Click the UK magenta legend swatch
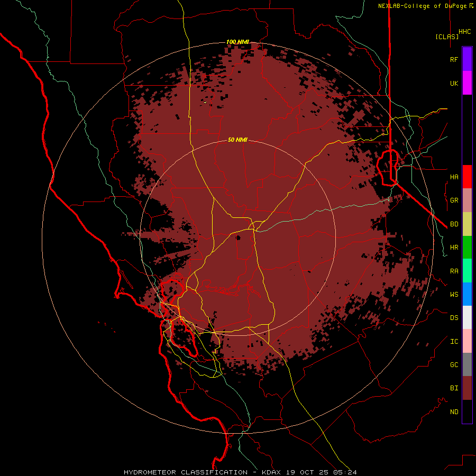Image resolution: width=476 pixels, height=476 pixels. pyautogui.click(x=467, y=83)
